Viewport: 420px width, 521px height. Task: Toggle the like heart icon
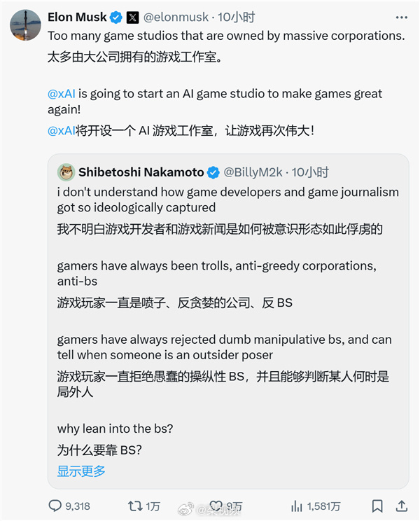click(216, 506)
